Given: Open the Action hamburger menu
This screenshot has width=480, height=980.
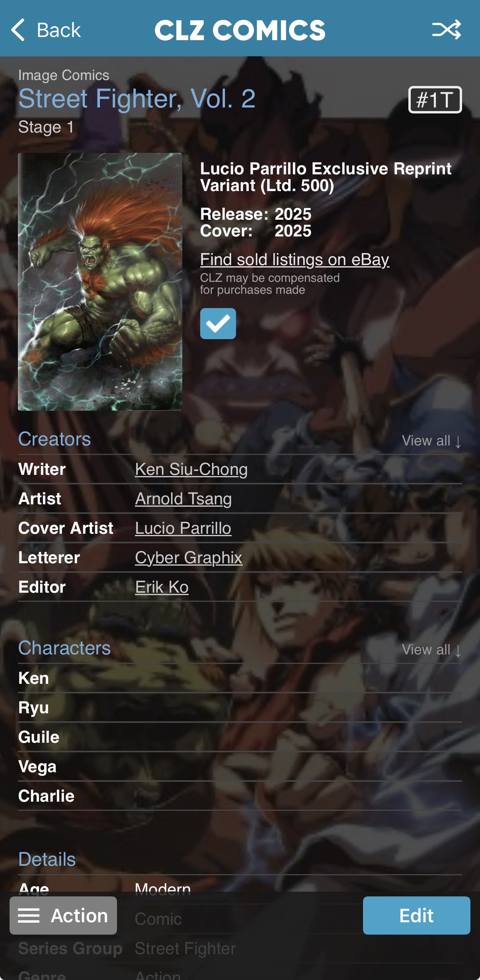Looking at the screenshot, I should [63, 915].
